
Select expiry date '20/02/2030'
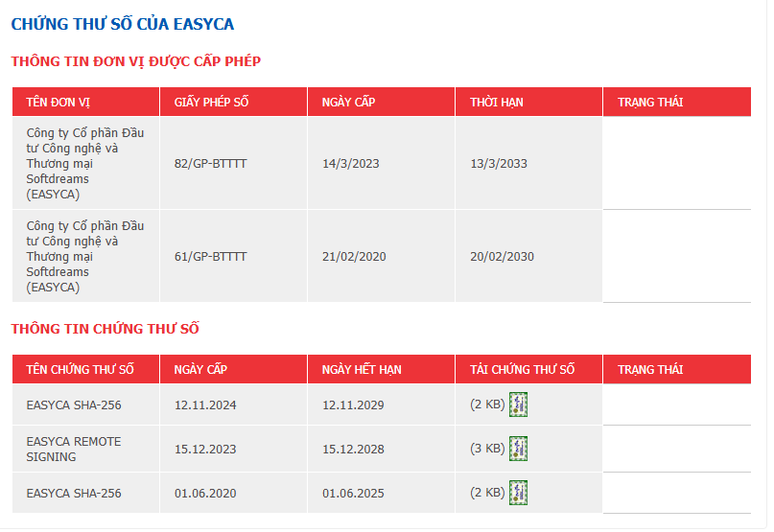(x=502, y=257)
